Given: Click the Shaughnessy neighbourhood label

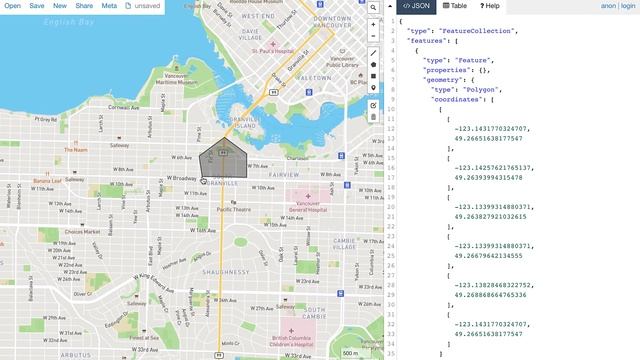Looking at the screenshot, I should click(226, 272).
